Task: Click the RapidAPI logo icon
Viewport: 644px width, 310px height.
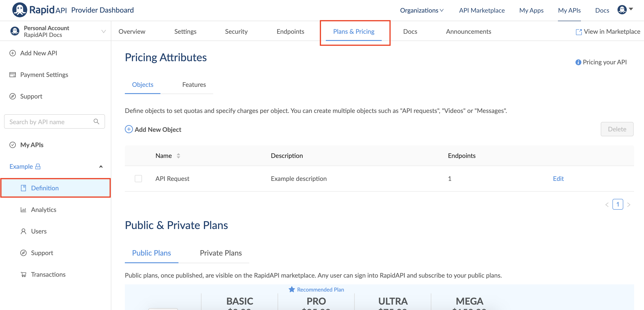Action: [20, 10]
